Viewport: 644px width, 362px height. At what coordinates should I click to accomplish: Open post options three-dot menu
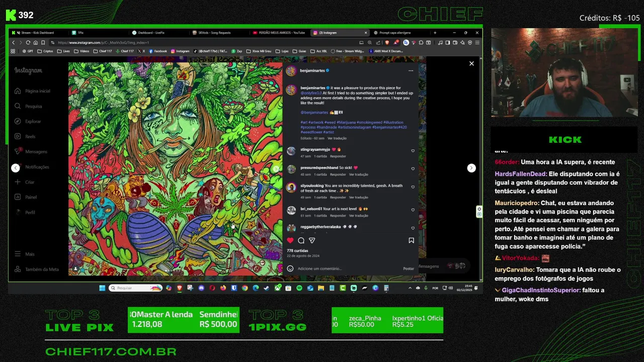click(x=411, y=71)
